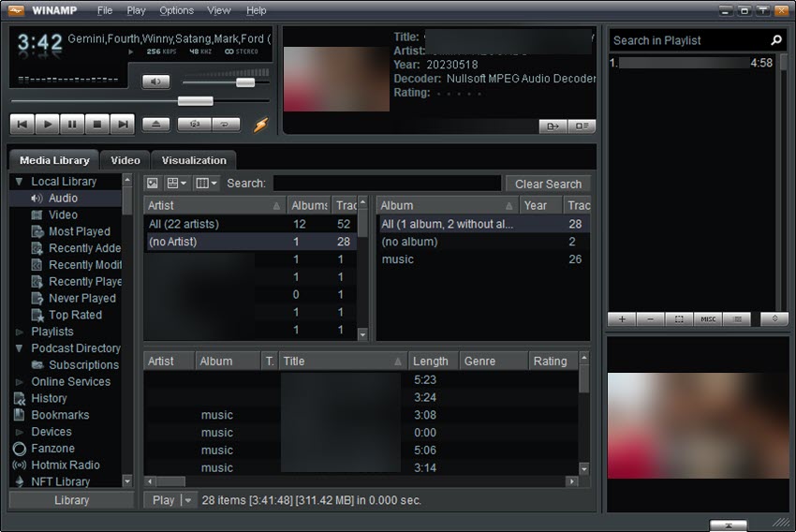The image size is (796, 532).
Task: Open the Play menu
Action: (136, 10)
